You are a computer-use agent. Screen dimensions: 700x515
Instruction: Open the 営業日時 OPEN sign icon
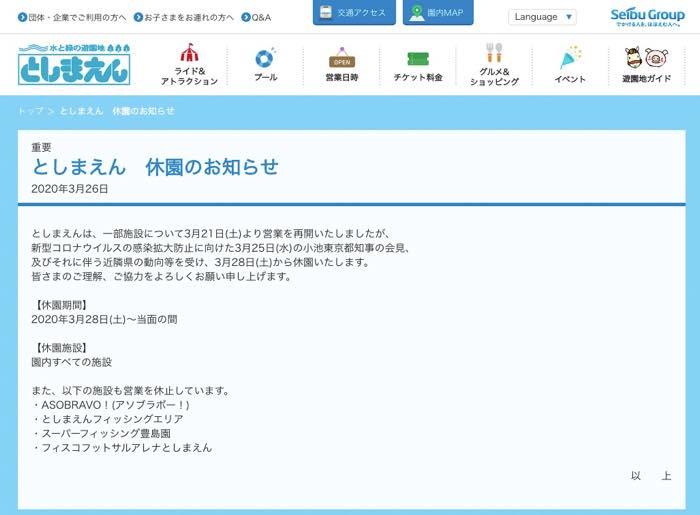click(342, 58)
